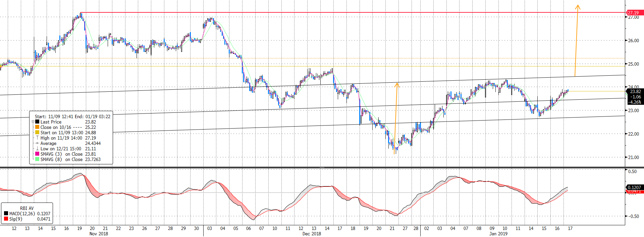Click the High marker icon in legend
Screen dimensions: 644x237
coord(37,138)
